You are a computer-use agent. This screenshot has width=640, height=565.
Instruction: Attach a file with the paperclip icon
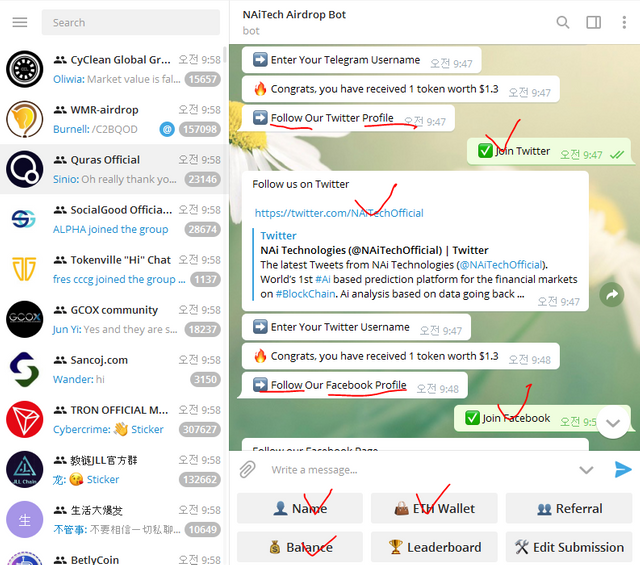[x=247, y=469]
